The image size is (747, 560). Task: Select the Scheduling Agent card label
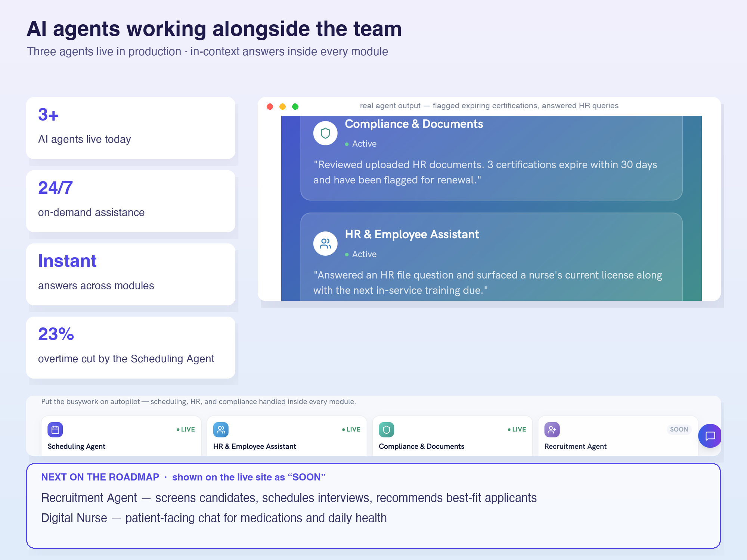77,446
